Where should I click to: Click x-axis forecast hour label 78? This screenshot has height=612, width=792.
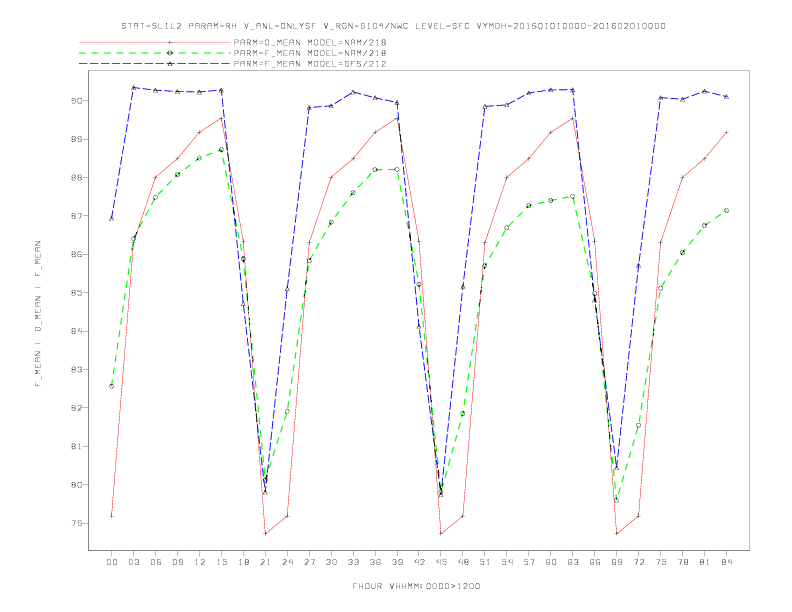point(683,562)
